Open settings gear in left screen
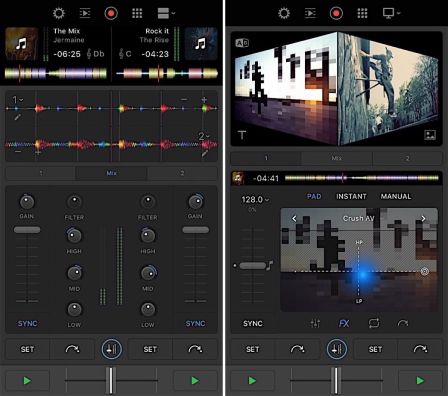448x396 pixels. pyautogui.click(x=59, y=13)
